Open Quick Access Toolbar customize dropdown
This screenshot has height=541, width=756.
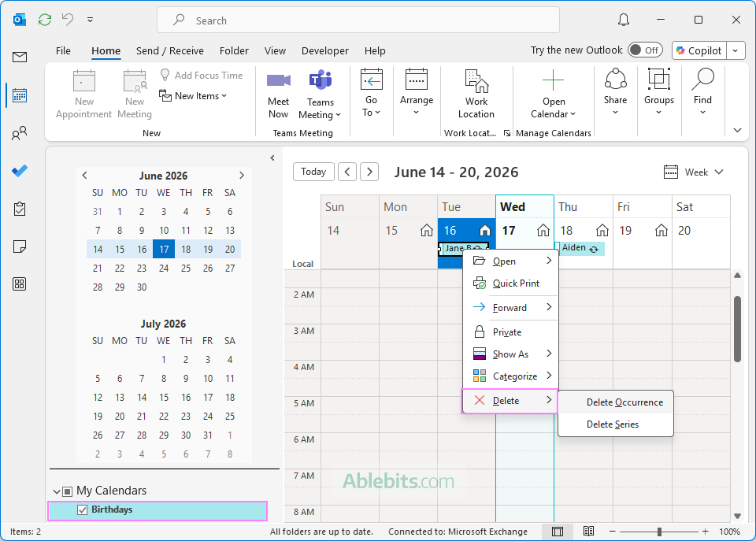click(x=90, y=20)
